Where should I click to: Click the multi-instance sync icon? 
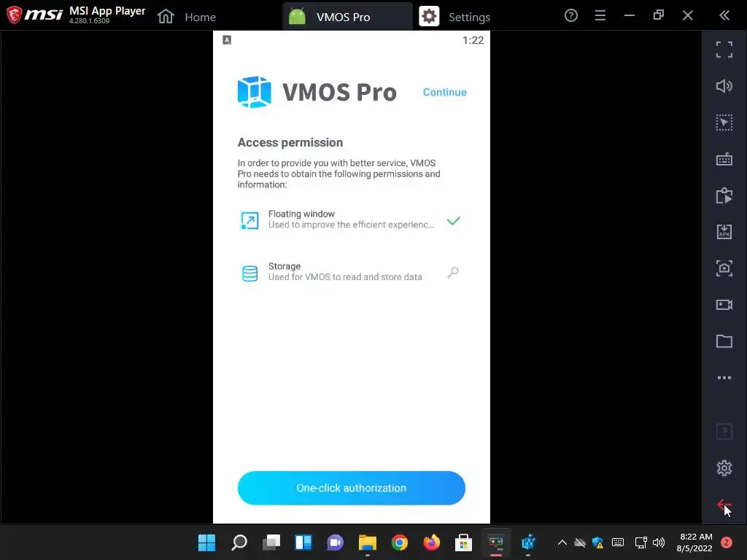(724, 195)
